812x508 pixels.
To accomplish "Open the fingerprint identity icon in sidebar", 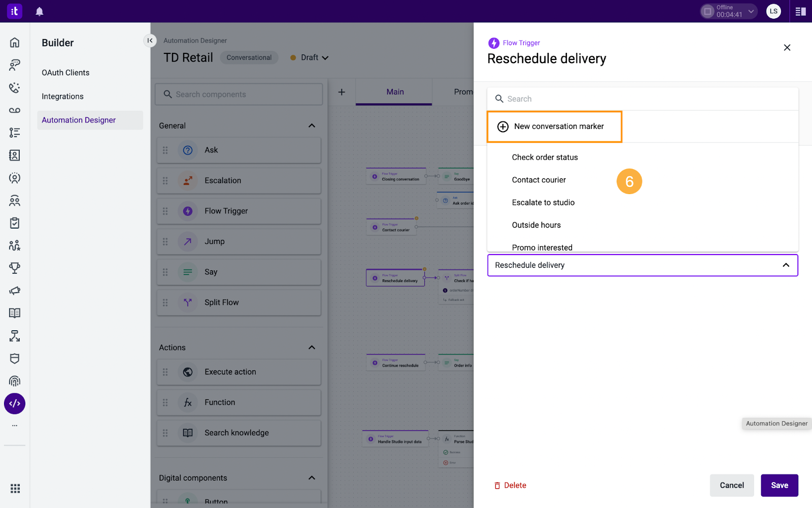I will tap(15, 381).
